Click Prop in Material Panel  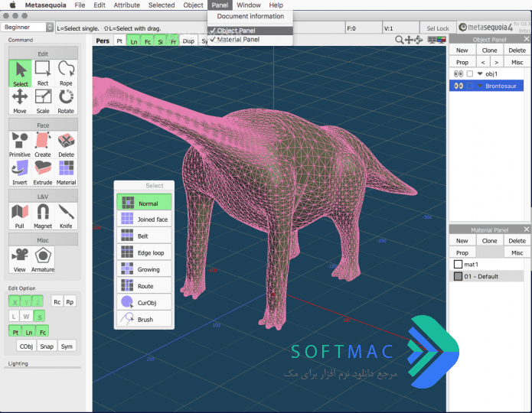pos(462,253)
